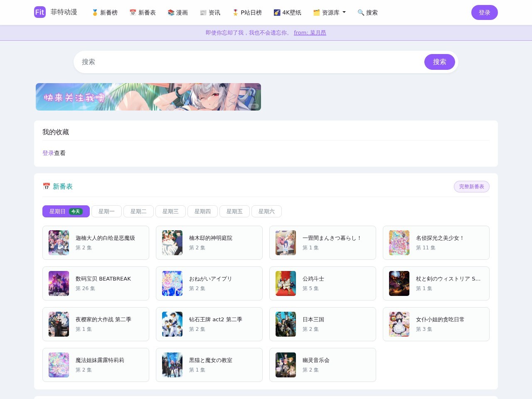This screenshot has height=399, width=532.
Task: Click the newspaper icon for 资讯
Action: 203,12
